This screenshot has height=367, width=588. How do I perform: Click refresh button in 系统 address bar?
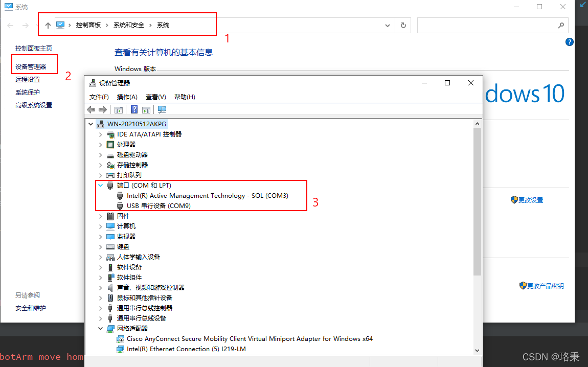pyautogui.click(x=403, y=26)
